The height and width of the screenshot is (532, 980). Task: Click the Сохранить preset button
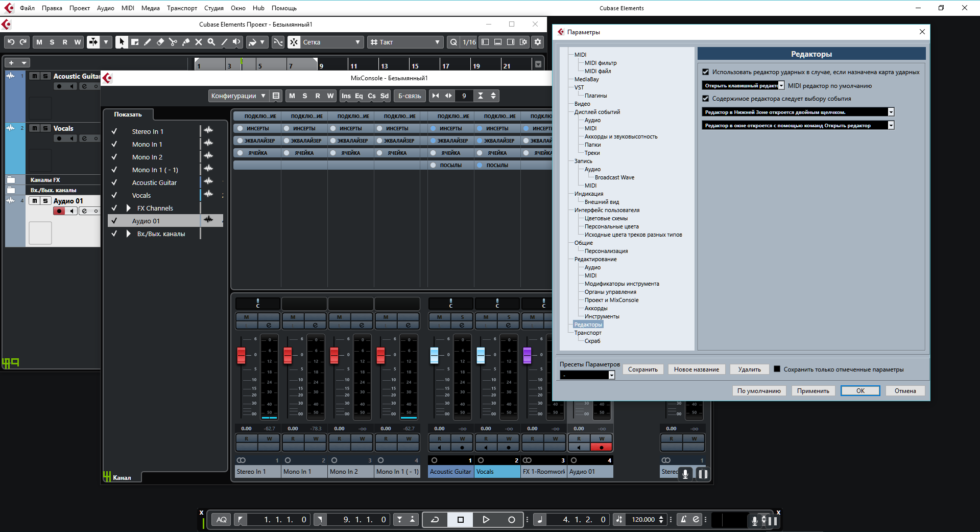[x=643, y=369]
